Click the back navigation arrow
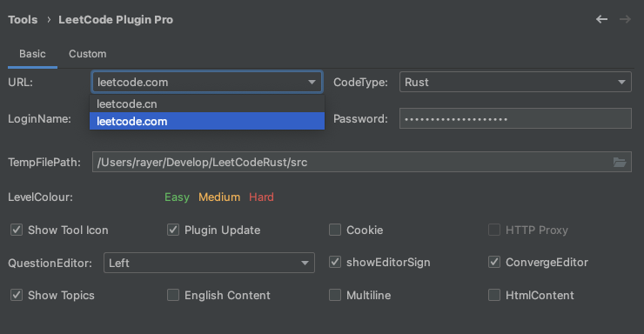 (601, 19)
